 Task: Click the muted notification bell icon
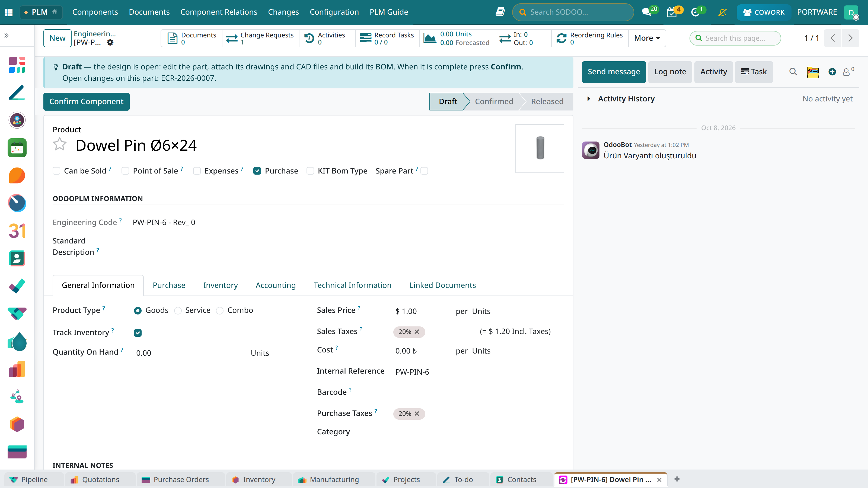point(722,12)
